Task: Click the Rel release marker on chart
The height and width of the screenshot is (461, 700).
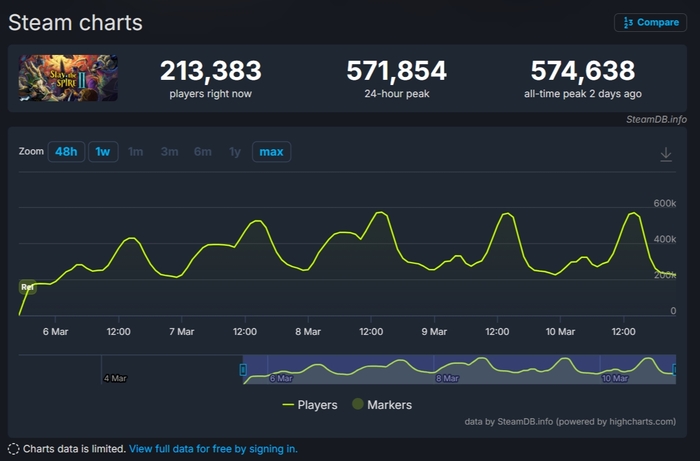Action: [28, 287]
